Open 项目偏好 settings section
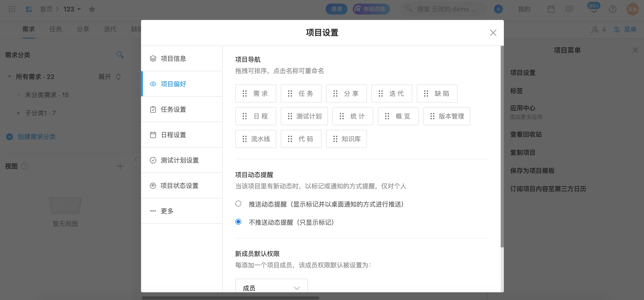The height and width of the screenshot is (300, 644). 182,84
